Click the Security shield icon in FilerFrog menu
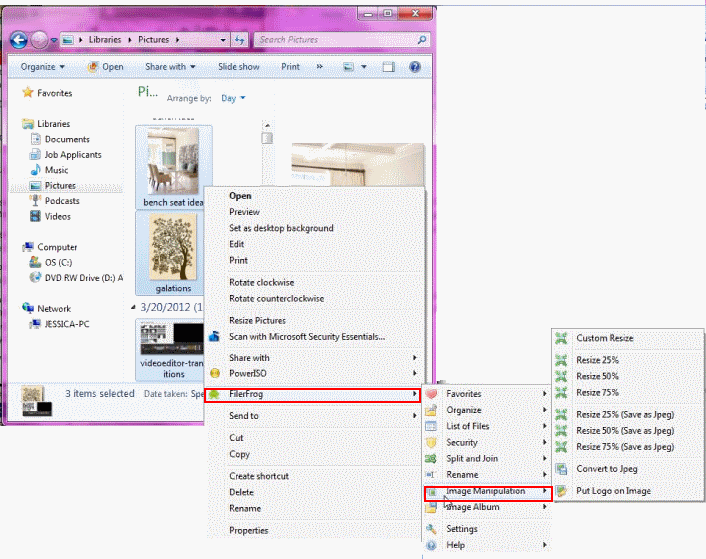Image resolution: width=706 pixels, height=559 pixels. pos(432,442)
